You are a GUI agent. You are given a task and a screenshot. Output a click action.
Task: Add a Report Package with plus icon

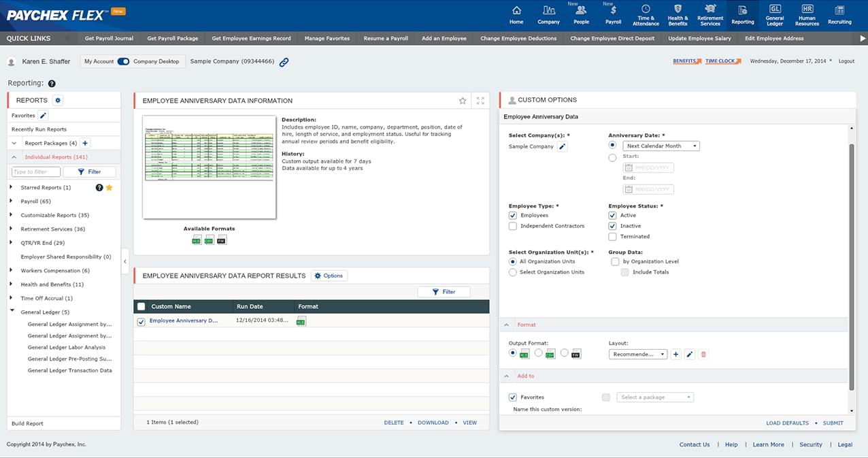(x=85, y=143)
